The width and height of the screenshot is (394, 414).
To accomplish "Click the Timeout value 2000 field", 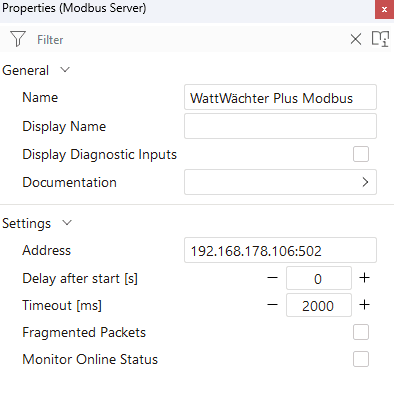I will click(x=319, y=305).
